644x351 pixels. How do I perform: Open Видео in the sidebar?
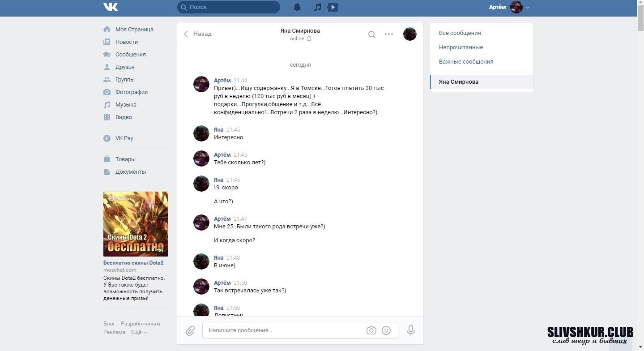click(x=124, y=117)
